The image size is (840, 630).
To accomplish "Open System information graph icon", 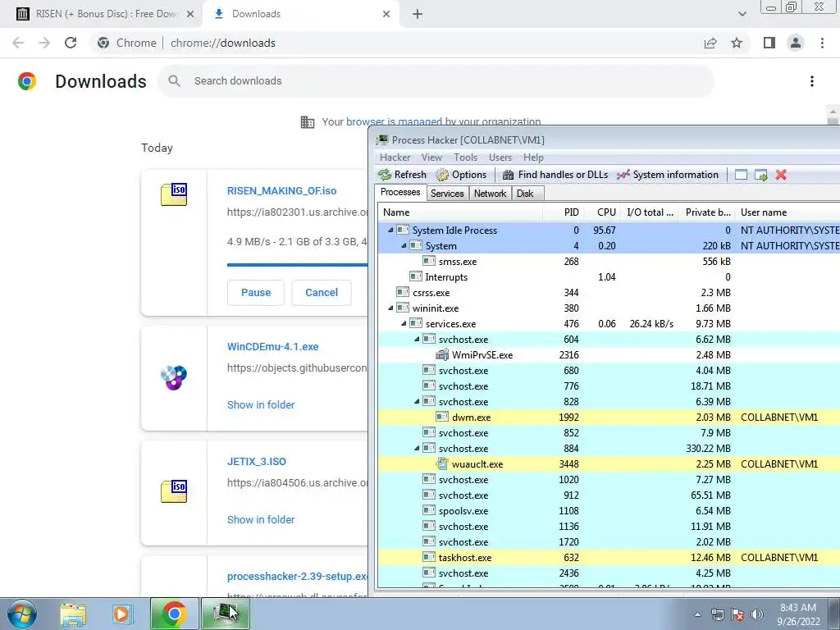I will tap(623, 175).
